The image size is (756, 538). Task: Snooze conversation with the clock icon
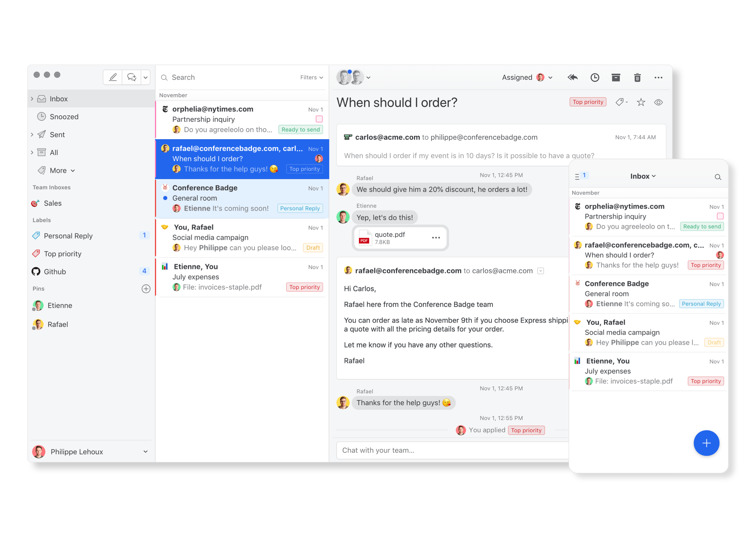[595, 77]
